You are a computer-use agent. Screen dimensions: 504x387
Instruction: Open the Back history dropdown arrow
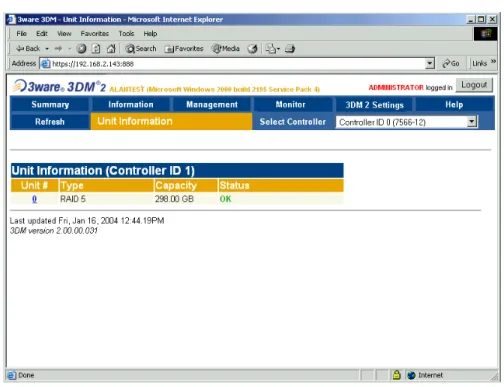point(47,49)
